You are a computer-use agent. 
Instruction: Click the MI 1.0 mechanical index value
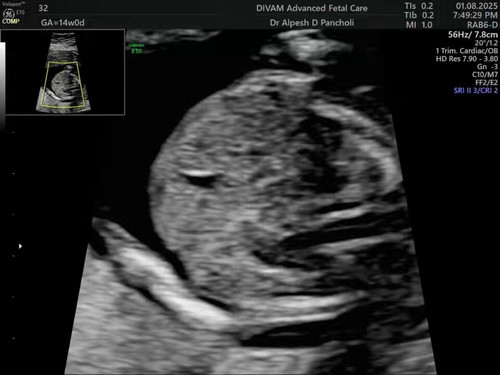pos(419,25)
